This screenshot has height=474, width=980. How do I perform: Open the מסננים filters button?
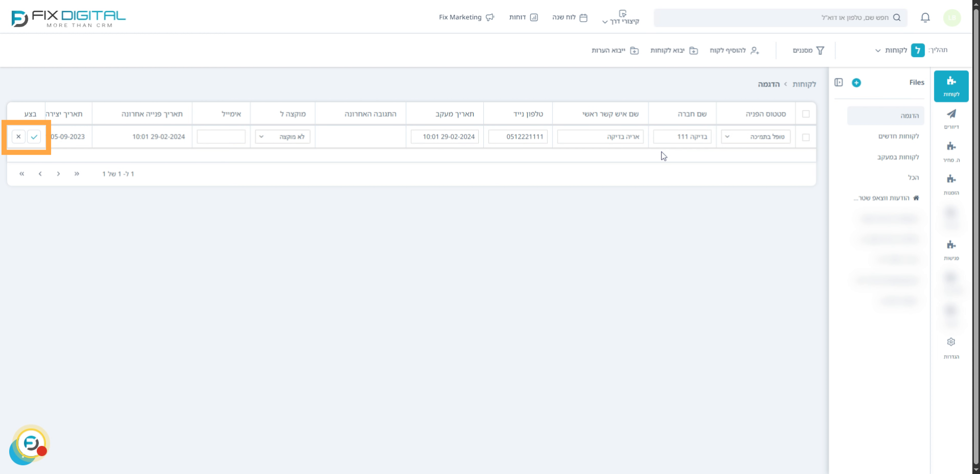click(808, 50)
